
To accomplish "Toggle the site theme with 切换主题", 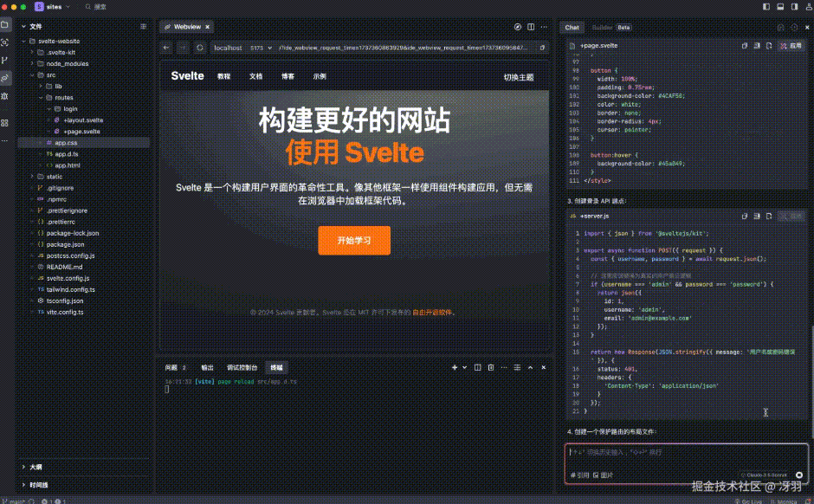I will (x=519, y=77).
